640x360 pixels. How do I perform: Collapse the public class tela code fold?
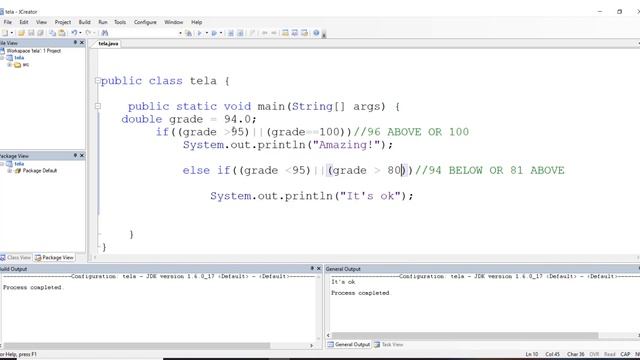coord(98,80)
